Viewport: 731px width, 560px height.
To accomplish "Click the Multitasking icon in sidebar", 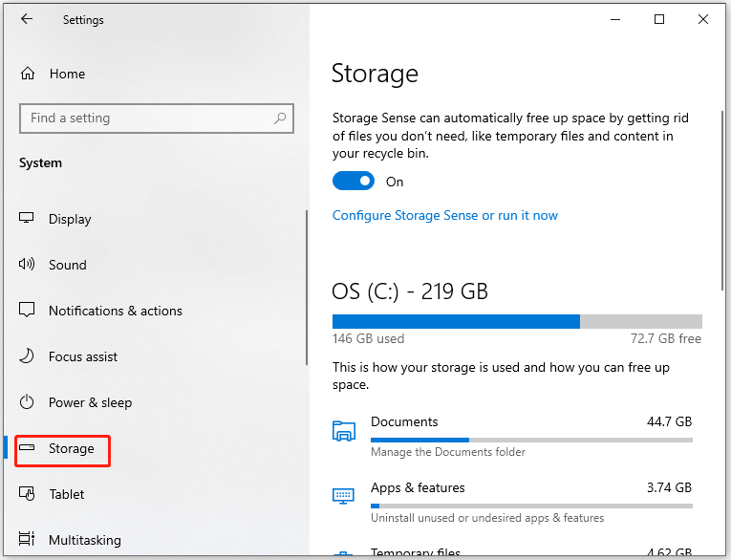I will point(27,539).
